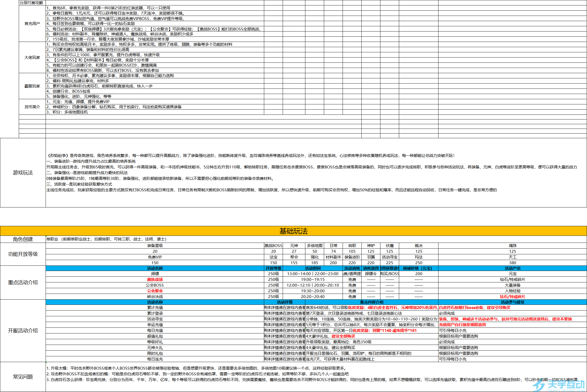Screen dimensions: 587x392
Task: Click the line 4、创建行会，BOSS包场
Action: (68, 91)
